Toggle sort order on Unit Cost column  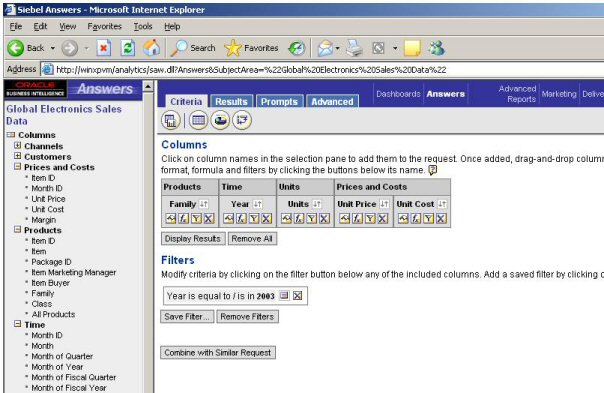(x=442, y=204)
